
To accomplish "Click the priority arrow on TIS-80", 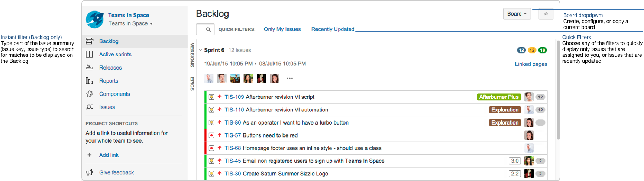I will [x=220, y=122].
